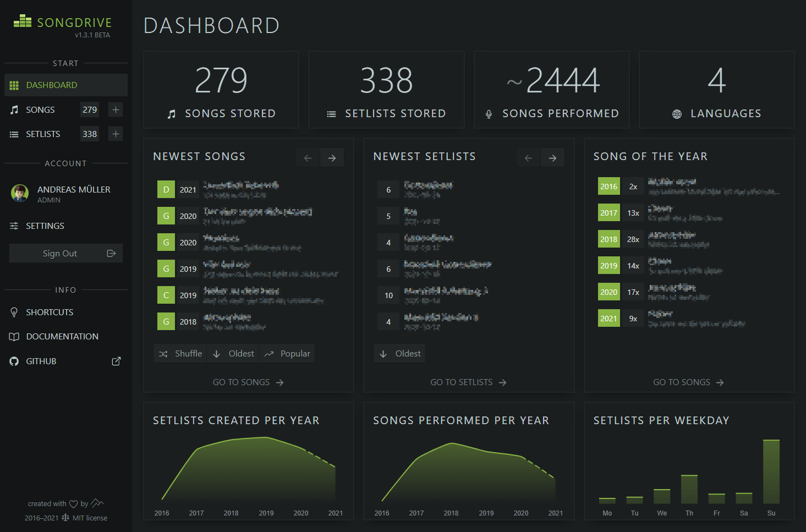Click the Songs Performed card
Viewport: 806px width, 532px height.
click(552, 90)
